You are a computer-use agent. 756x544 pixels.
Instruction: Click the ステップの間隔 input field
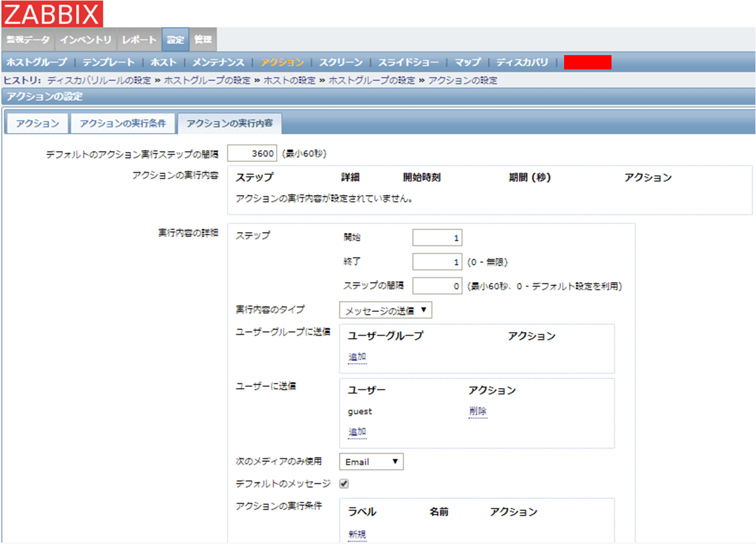(437, 286)
